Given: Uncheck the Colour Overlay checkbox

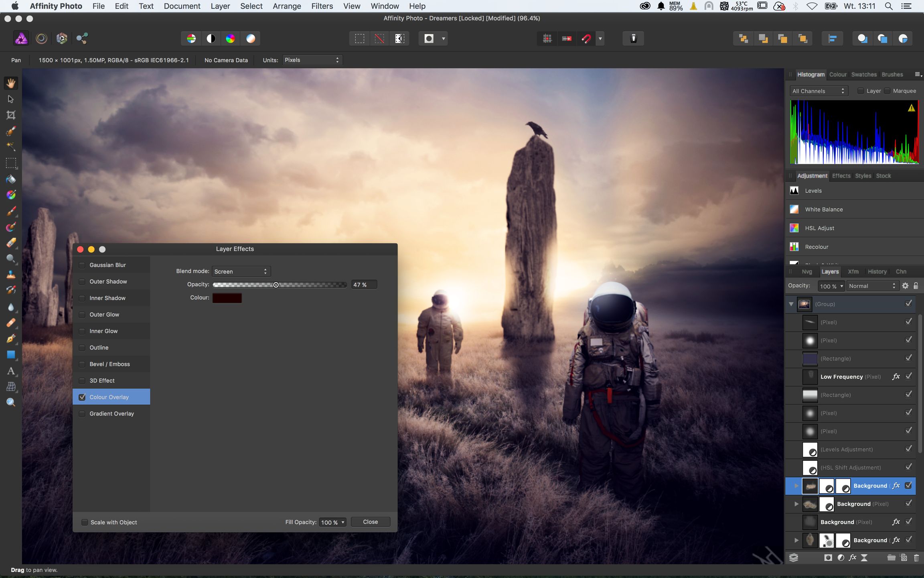Looking at the screenshot, I should (x=82, y=397).
